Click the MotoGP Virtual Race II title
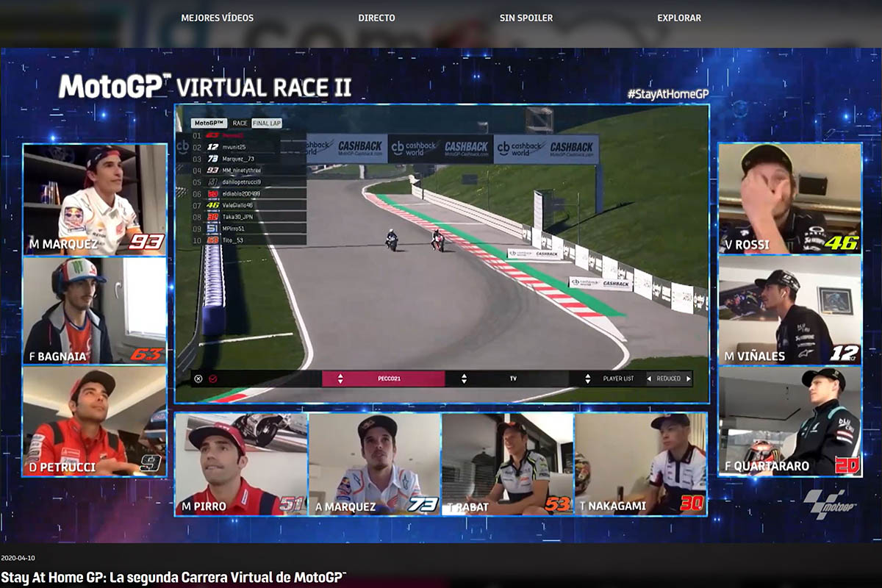The image size is (882, 588). (x=205, y=87)
